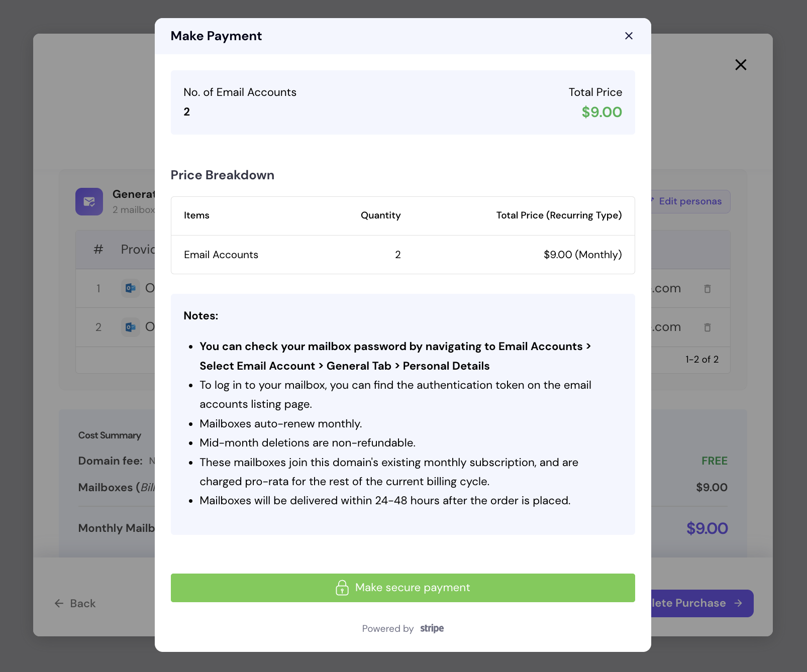This screenshot has width=807, height=672.
Task: Click the Make secure payment button
Action: click(x=402, y=588)
